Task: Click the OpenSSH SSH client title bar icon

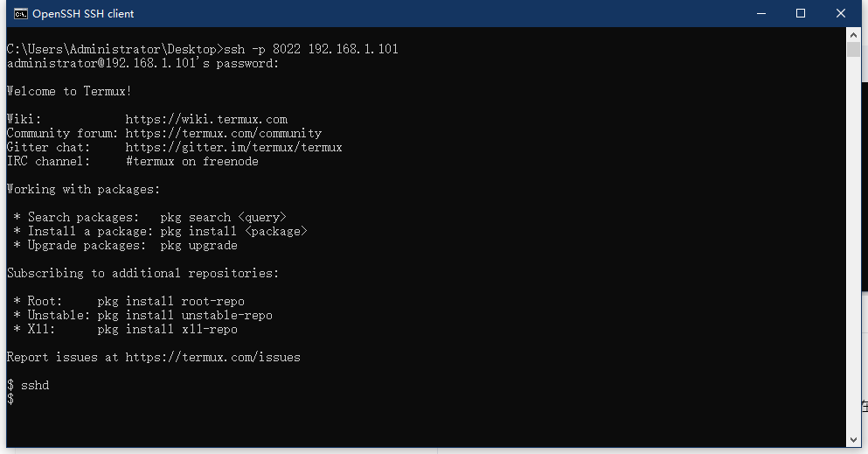Action: 19,13
